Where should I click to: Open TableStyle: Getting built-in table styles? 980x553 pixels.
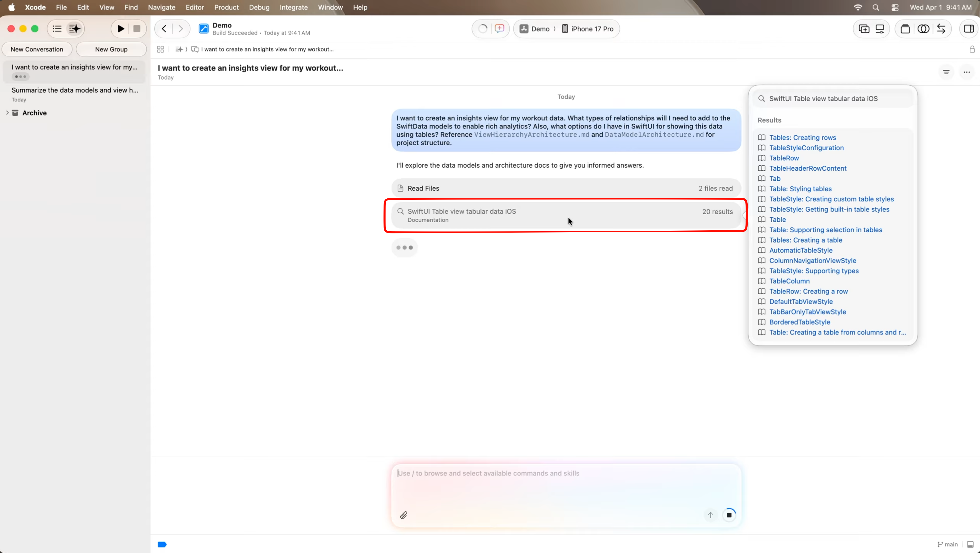click(829, 209)
